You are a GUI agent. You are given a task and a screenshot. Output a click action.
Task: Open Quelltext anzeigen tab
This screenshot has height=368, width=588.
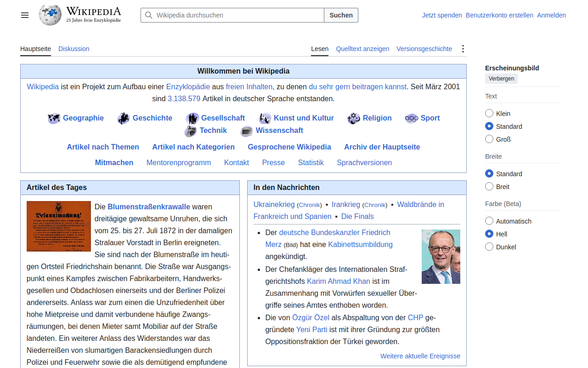tap(362, 49)
